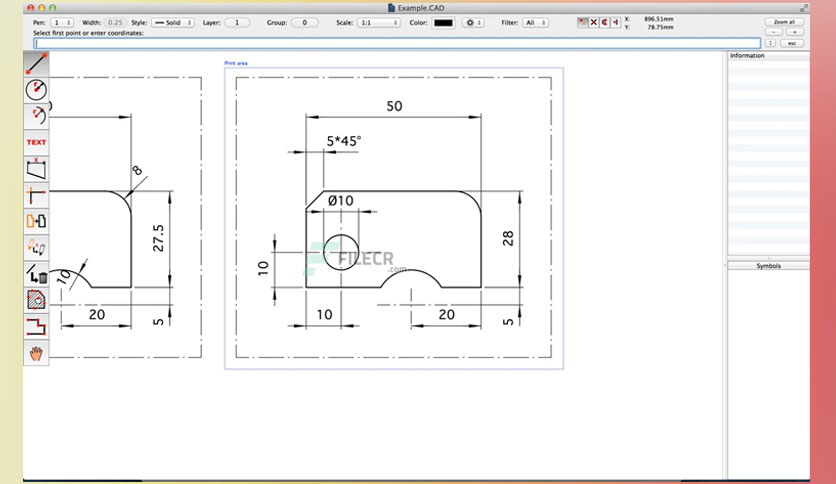Viewport: 836px width, 484px height.
Task: Click the Information panel header
Action: pos(768,55)
